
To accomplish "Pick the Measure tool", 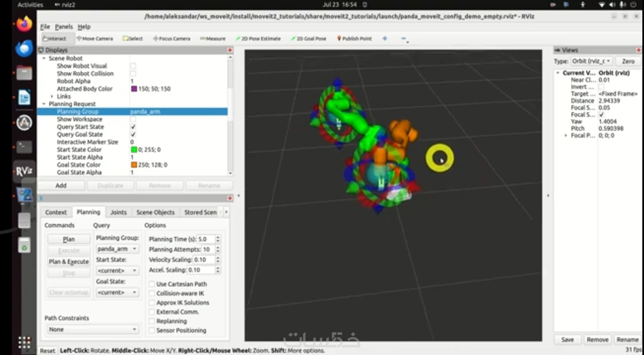I will click(212, 38).
